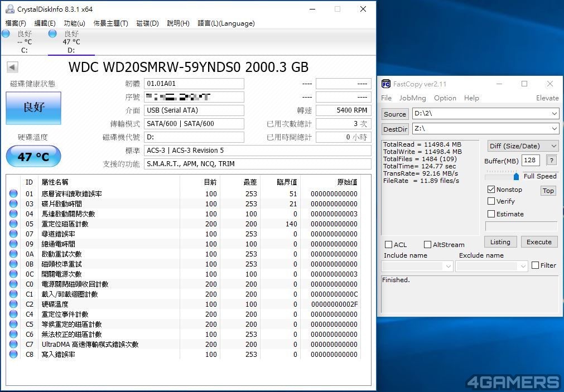This screenshot has width=564, height=392.
Task: Click status orb for attribute 01
Action: [x=13, y=194]
